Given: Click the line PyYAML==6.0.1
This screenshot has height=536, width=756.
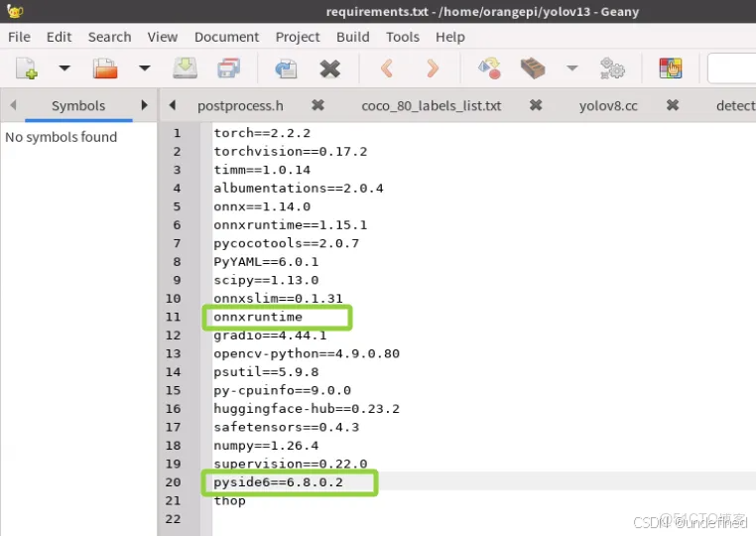Looking at the screenshot, I should click(266, 261).
